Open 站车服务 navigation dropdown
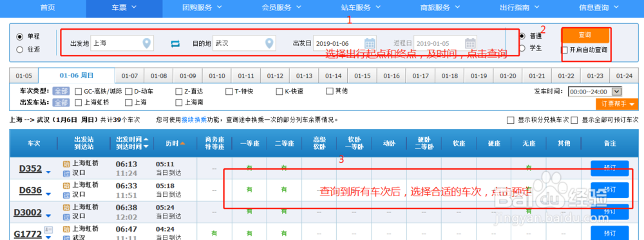Screen dimensions: 644x240 coord(361,7)
